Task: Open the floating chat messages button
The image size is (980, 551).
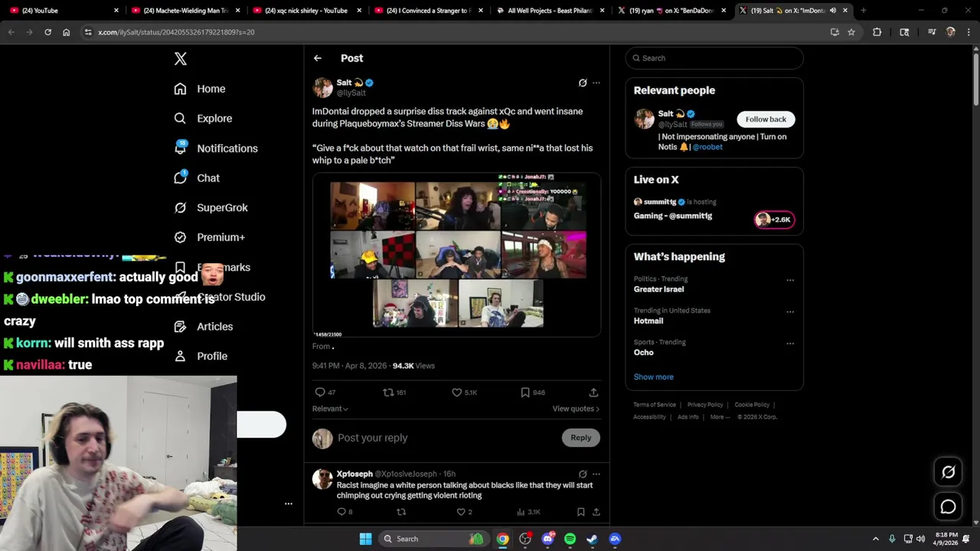Action: pos(948,507)
